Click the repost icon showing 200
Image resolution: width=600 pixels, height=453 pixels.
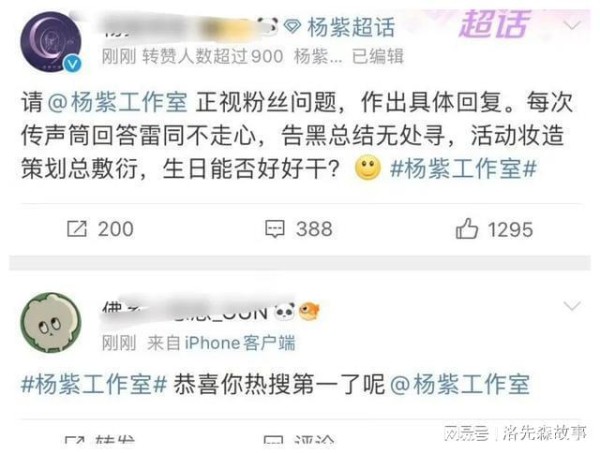pos(77,229)
